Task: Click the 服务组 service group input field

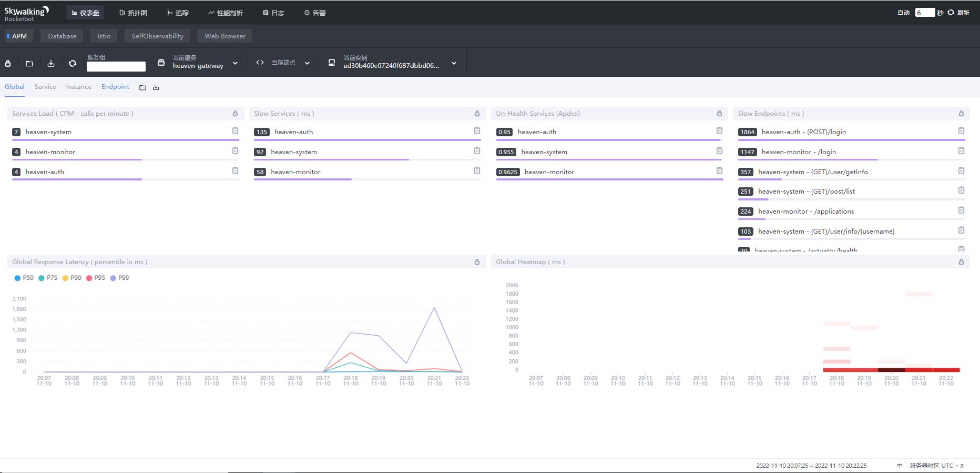Action: 116,66
